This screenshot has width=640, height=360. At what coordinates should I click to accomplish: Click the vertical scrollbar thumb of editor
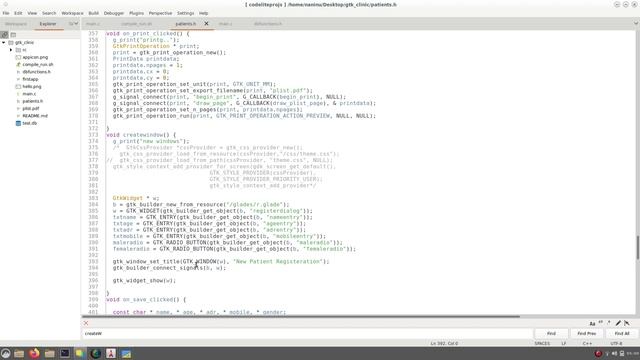coord(637,247)
